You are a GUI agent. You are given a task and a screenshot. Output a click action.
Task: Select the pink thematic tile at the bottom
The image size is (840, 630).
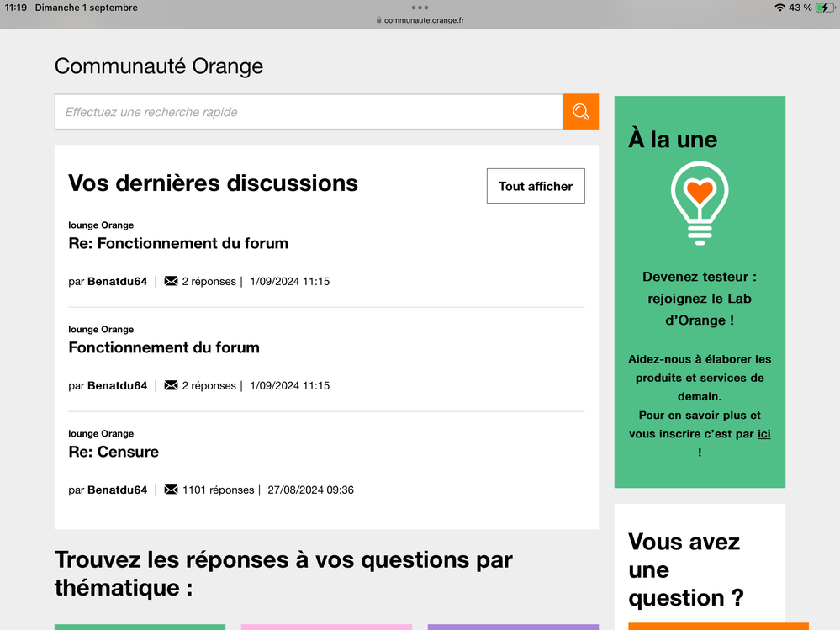326,627
